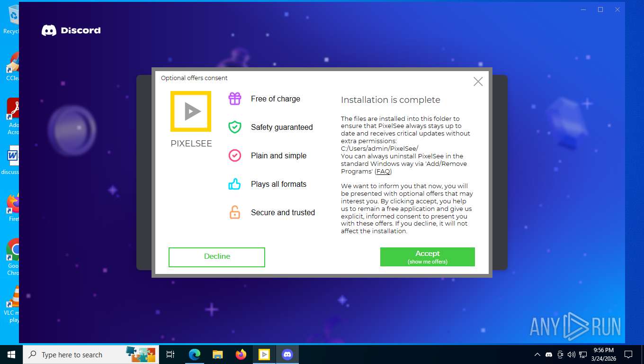Close the Optional offers consent dialog
The width and height of the screenshot is (644, 364).
coord(478,82)
